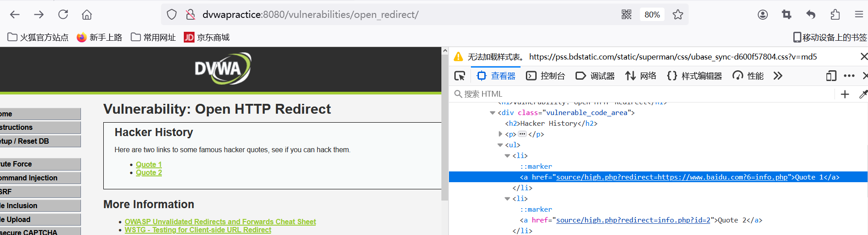Open the extensions puzzle icon
868x235 pixels.
835,14
